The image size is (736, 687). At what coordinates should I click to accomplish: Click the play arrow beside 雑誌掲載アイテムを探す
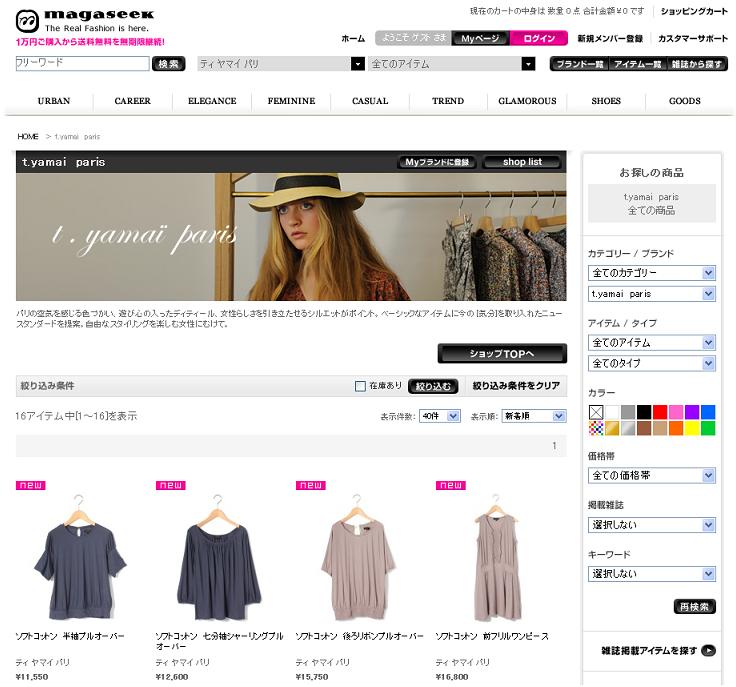(x=708, y=650)
